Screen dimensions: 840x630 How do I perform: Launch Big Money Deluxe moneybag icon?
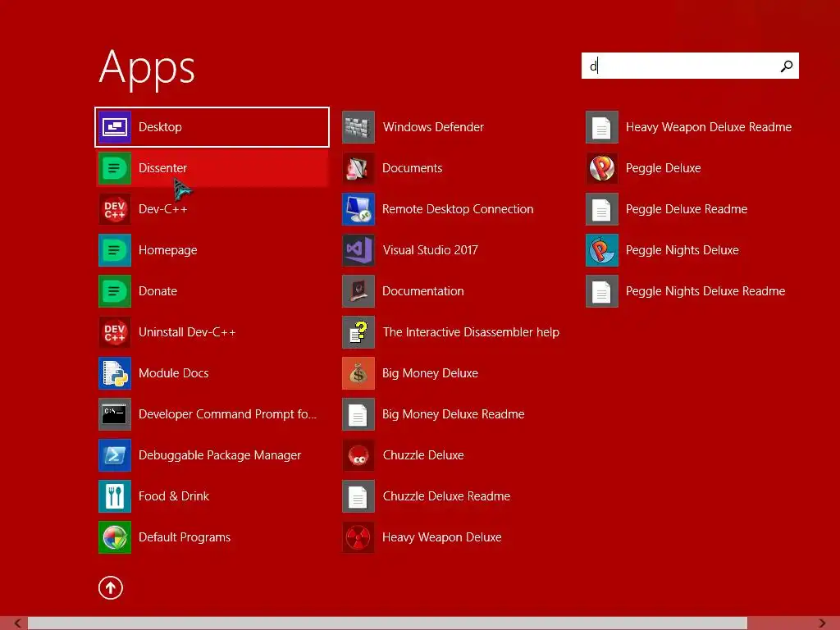[x=358, y=373]
